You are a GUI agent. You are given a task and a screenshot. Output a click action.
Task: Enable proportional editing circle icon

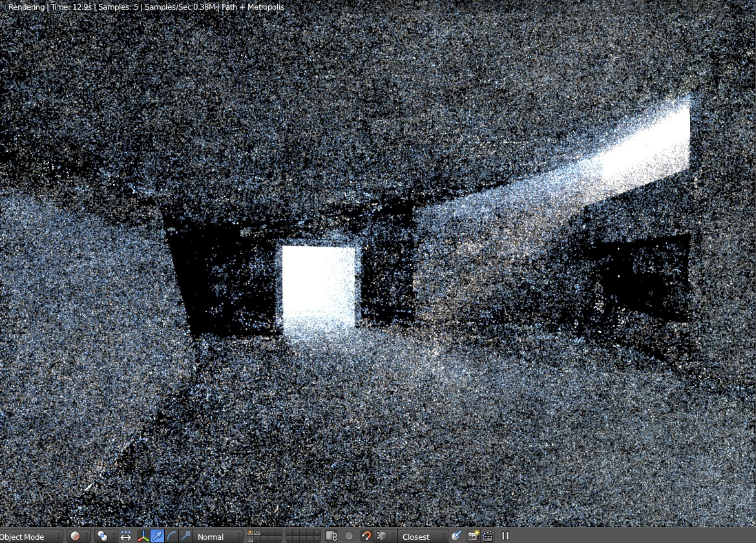point(349,537)
